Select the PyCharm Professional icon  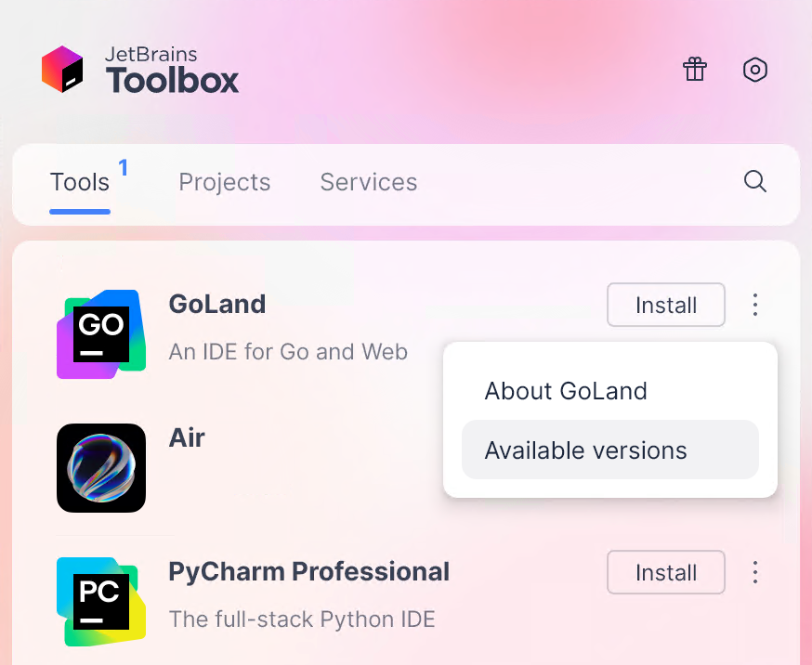(100, 601)
